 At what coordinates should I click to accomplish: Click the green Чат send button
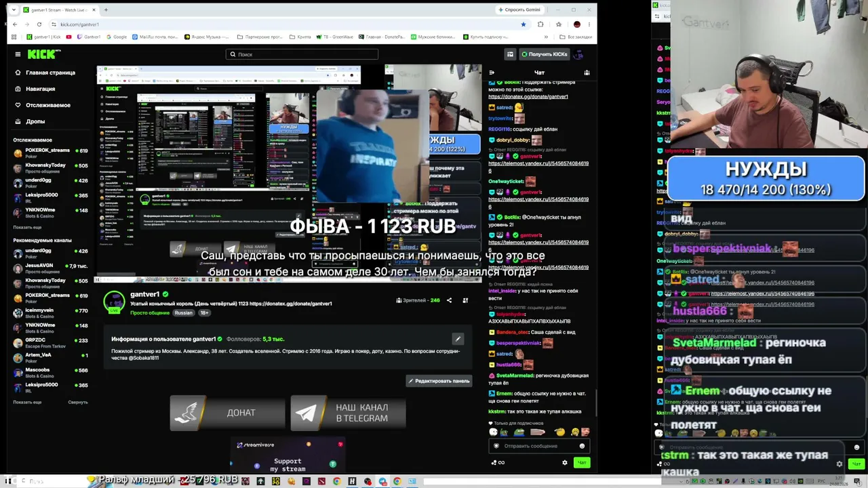click(x=582, y=462)
